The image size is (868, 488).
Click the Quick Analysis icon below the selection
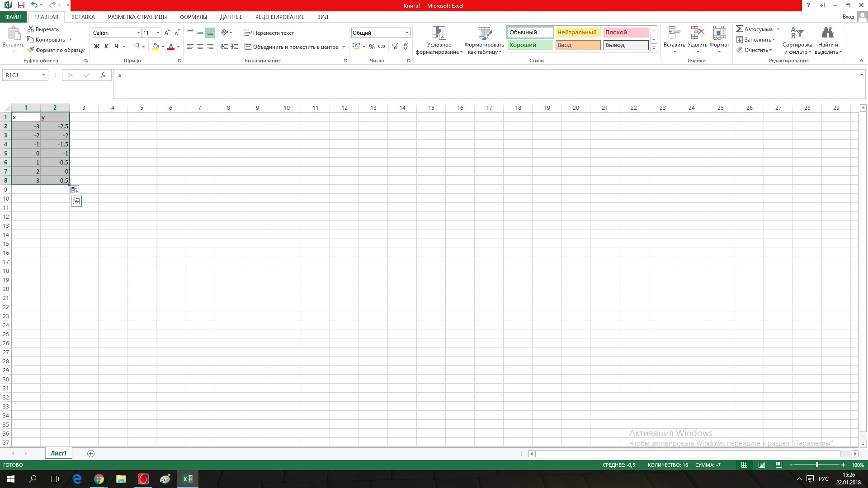point(76,201)
